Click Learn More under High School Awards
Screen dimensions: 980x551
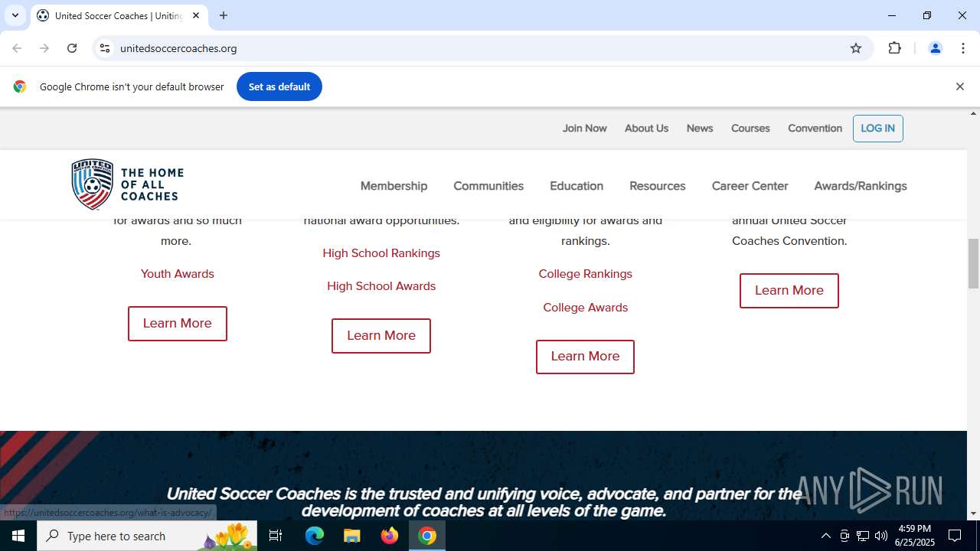(x=381, y=336)
